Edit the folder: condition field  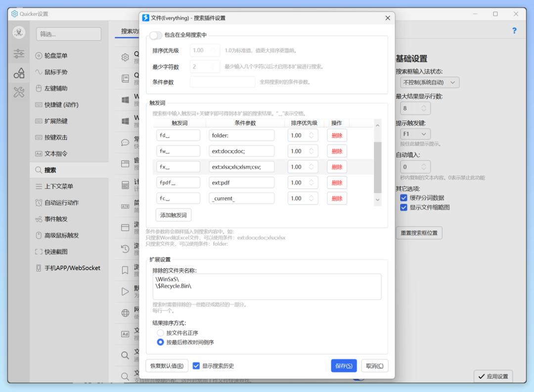tap(241, 135)
